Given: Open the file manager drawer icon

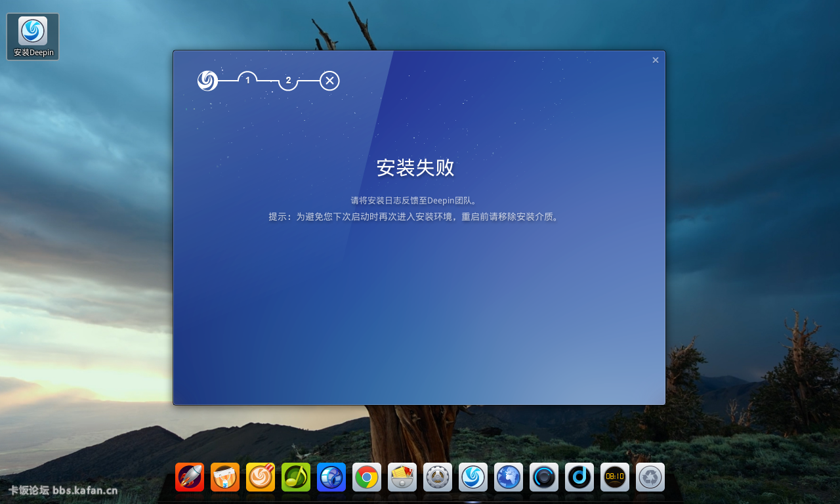Looking at the screenshot, I should pyautogui.click(x=402, y=477).
